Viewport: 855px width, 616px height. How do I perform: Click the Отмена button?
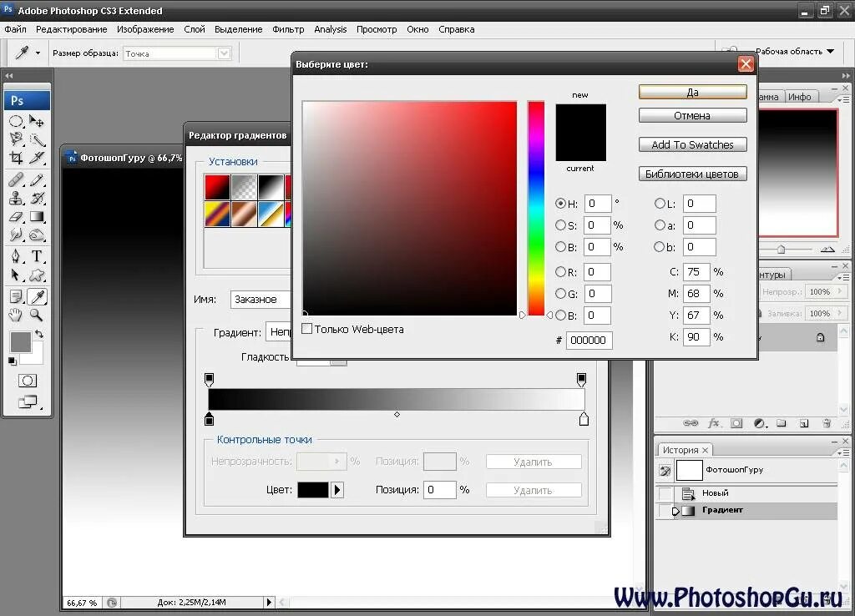pos(692,115)
